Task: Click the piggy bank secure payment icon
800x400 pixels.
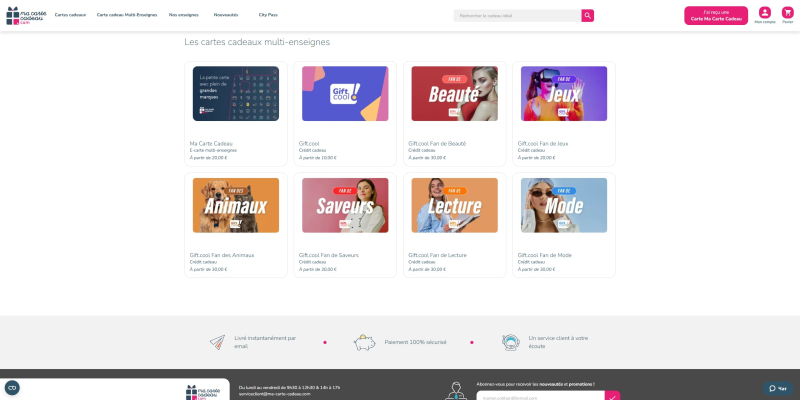Action: click(x=364, y=342)
